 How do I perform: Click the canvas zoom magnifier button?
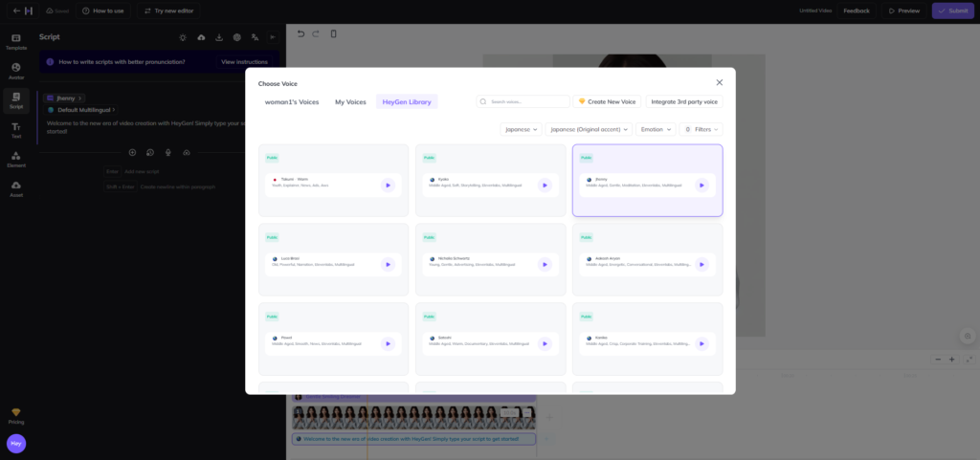[969, 336]
